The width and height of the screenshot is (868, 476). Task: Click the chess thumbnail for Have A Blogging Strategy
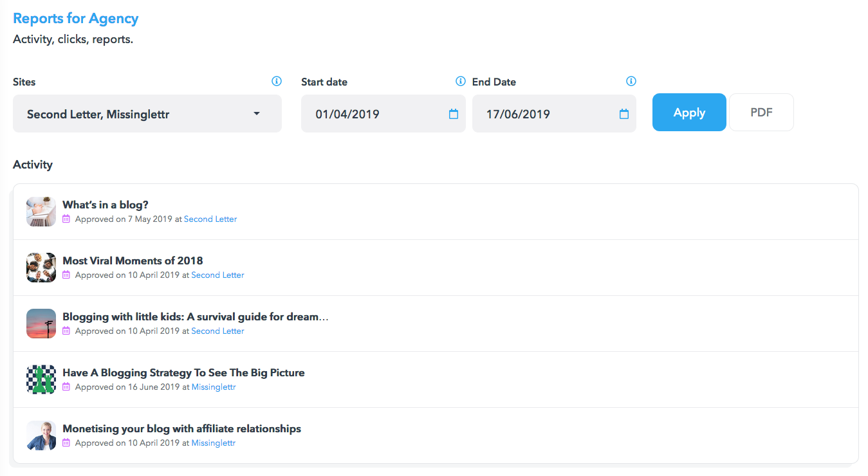41,380
